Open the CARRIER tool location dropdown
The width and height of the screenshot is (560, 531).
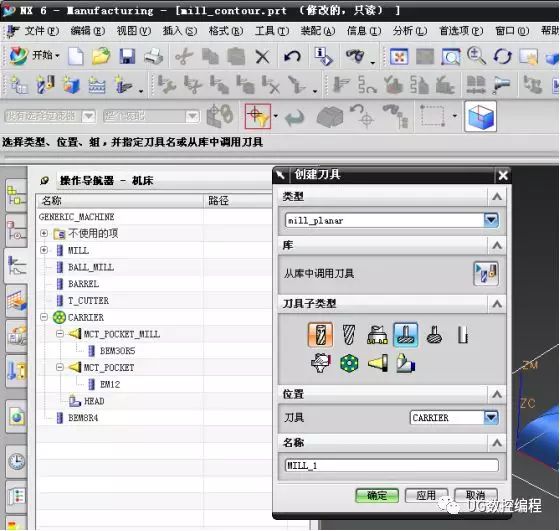(x=491, y=417)
